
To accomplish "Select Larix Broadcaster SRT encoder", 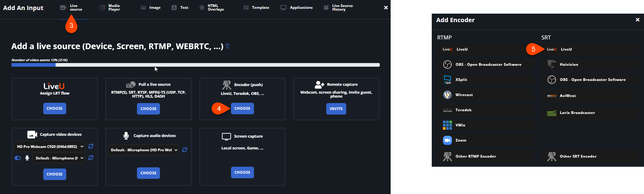I will click(x=590, y=113).
